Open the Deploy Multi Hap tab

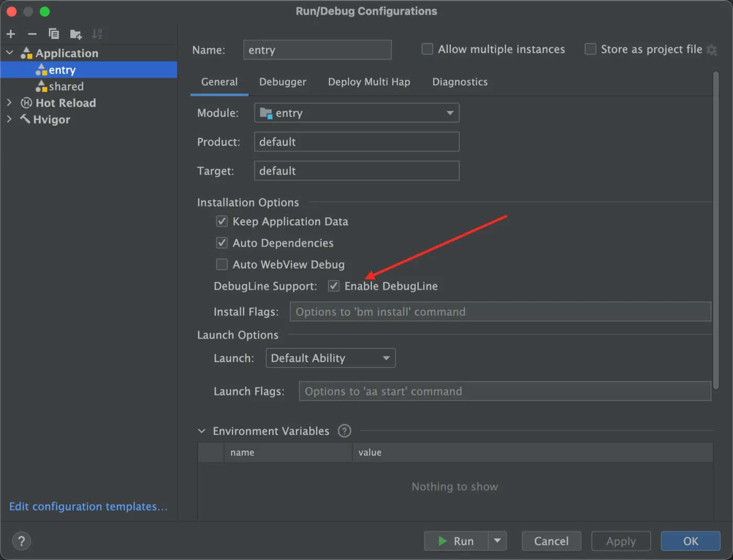coord(369,82)
